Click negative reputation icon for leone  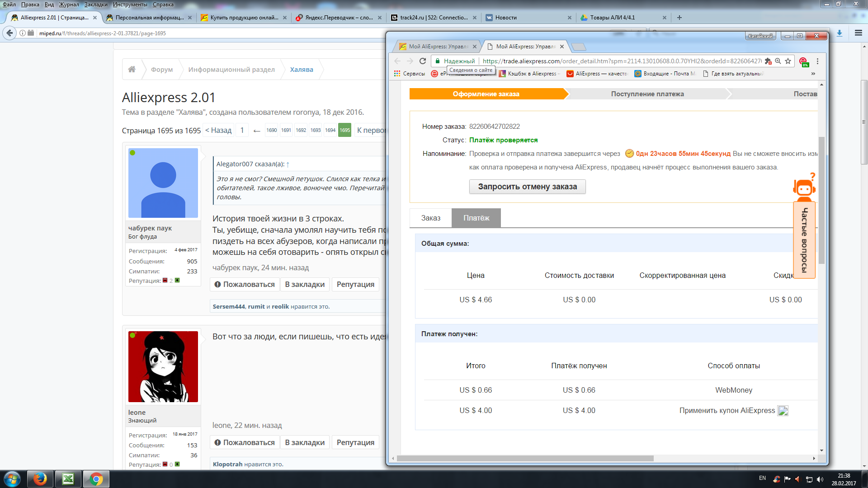pos(165,464)
